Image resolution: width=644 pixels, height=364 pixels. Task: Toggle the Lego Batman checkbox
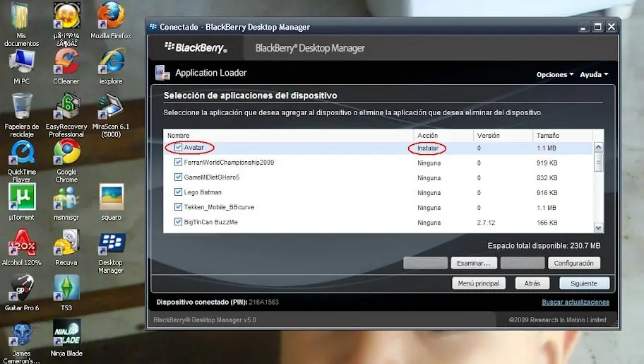click(178, 192)
